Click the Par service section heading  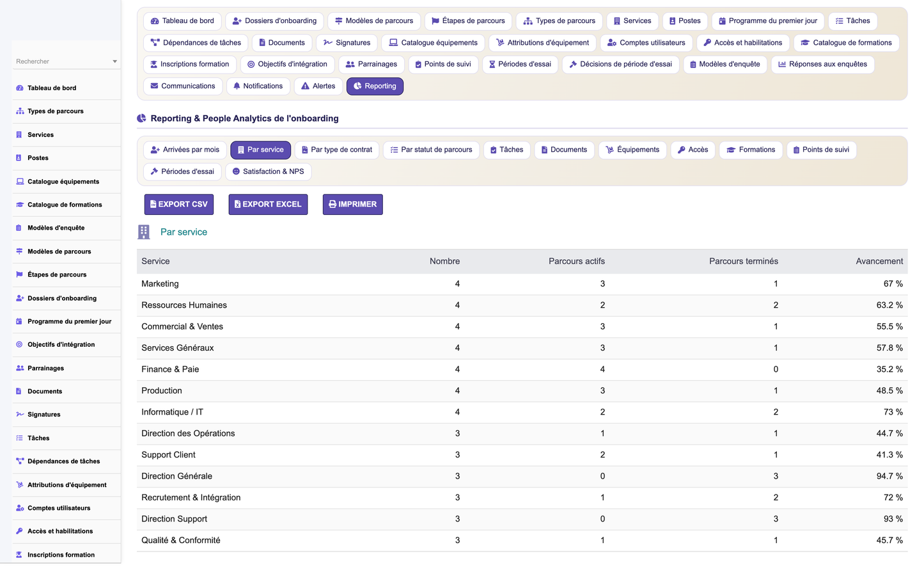point(184,232)
